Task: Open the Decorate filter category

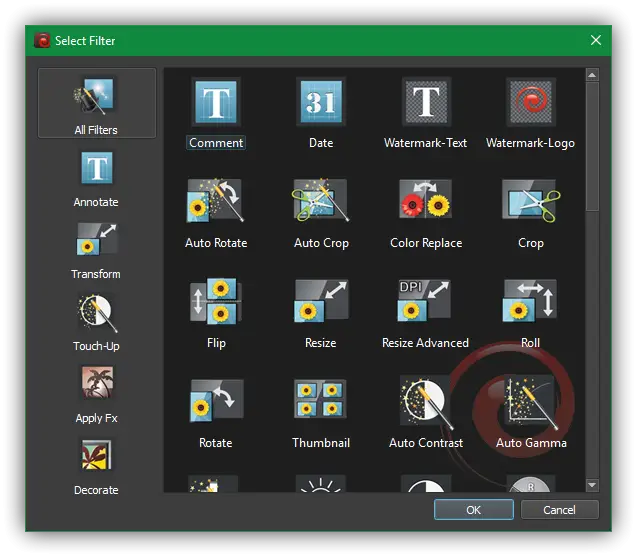Action: (96, 467)
